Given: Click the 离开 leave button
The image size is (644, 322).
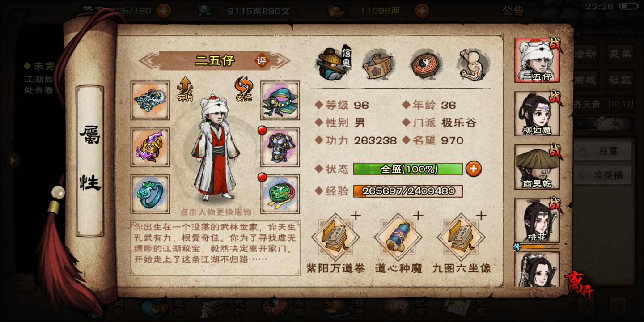Looking at the screenshot, I should click(580, 285).
